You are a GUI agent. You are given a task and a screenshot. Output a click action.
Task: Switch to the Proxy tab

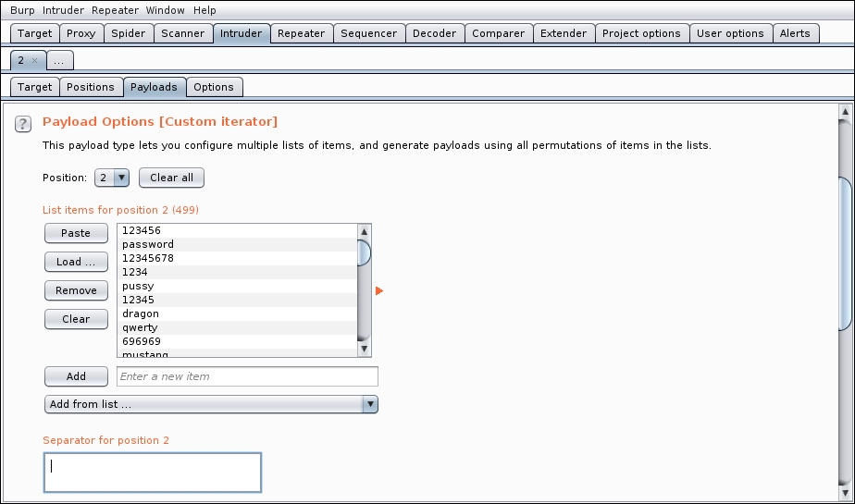click(81, 33)
